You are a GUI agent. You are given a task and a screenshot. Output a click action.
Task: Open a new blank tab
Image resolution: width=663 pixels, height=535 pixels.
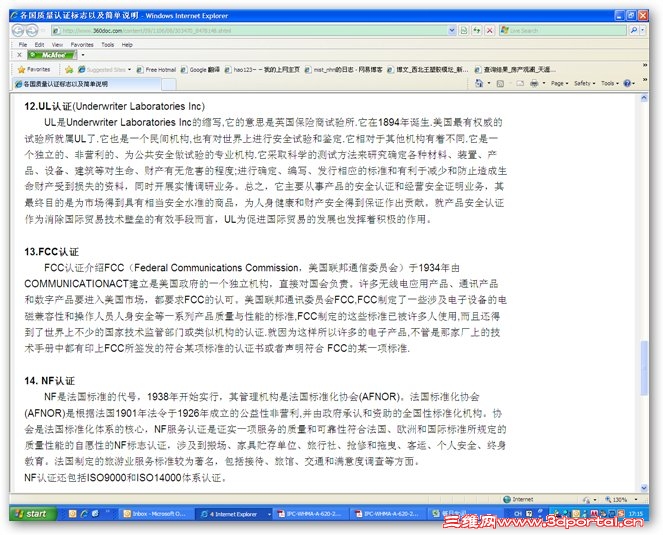[169, 84]
